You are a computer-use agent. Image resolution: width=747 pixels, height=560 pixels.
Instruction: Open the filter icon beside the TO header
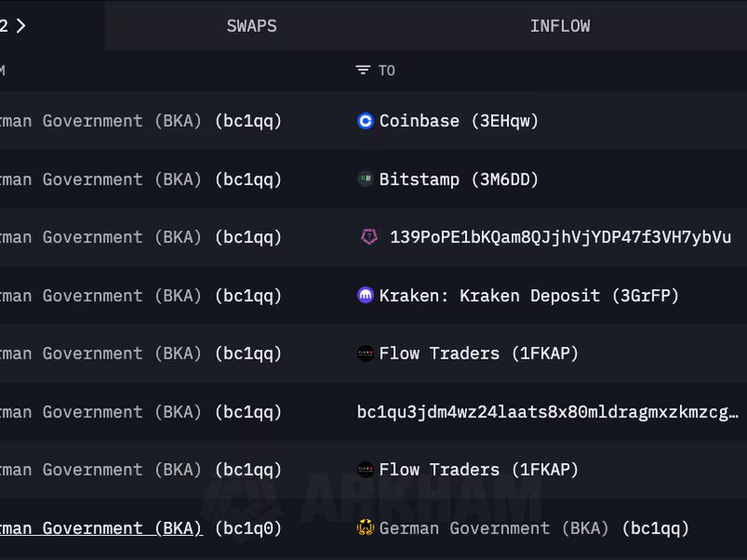coord(363,71)
